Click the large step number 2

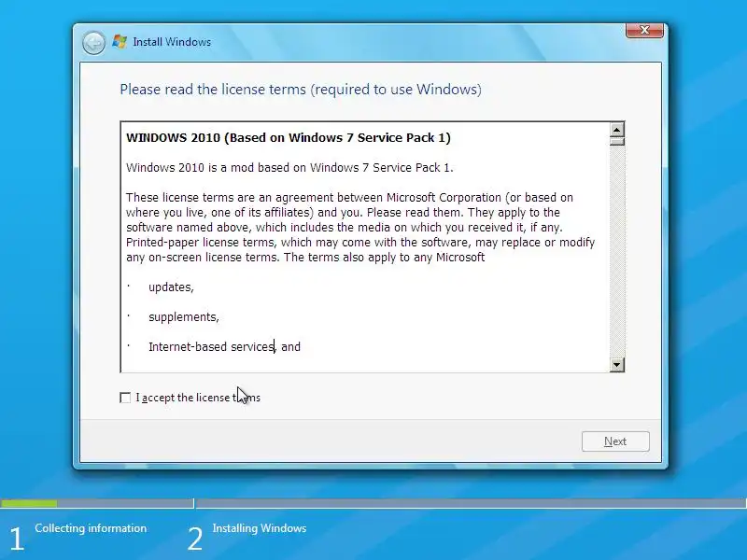(x=195, y=539)
